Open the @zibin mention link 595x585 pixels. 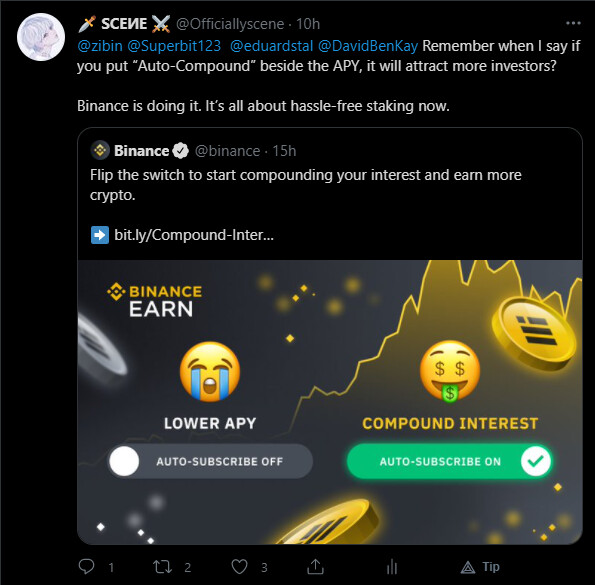click(100, 46)
